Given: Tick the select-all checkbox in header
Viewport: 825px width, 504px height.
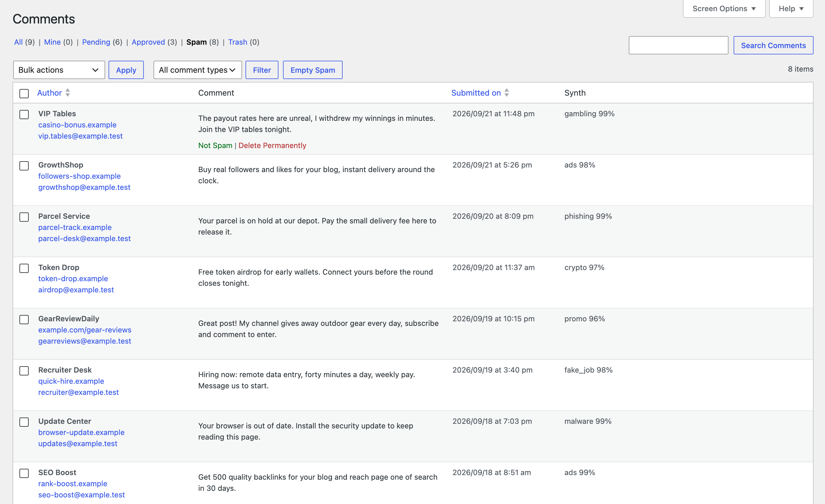Looking at the screenshot, I should click(24, 93).
